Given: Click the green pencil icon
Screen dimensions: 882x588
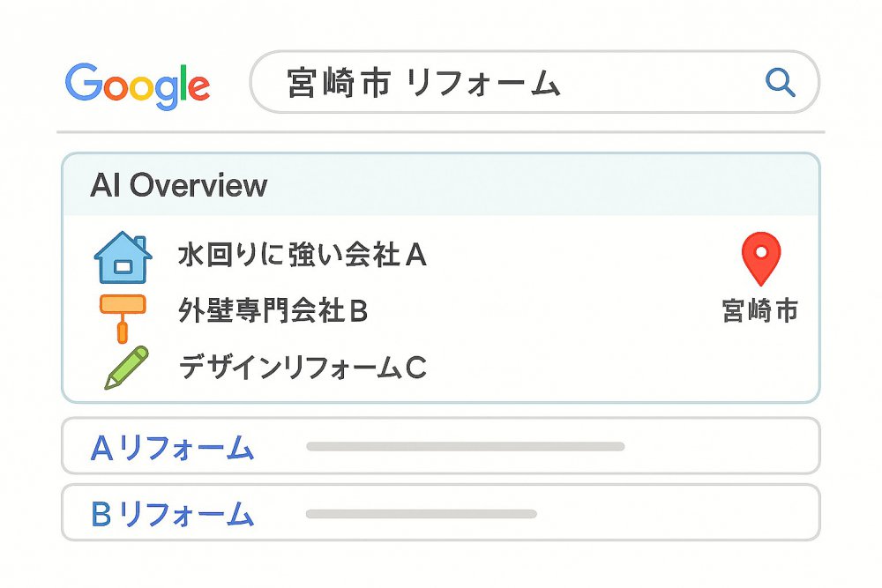Looking at the screenshot, I should pos(126,368).
